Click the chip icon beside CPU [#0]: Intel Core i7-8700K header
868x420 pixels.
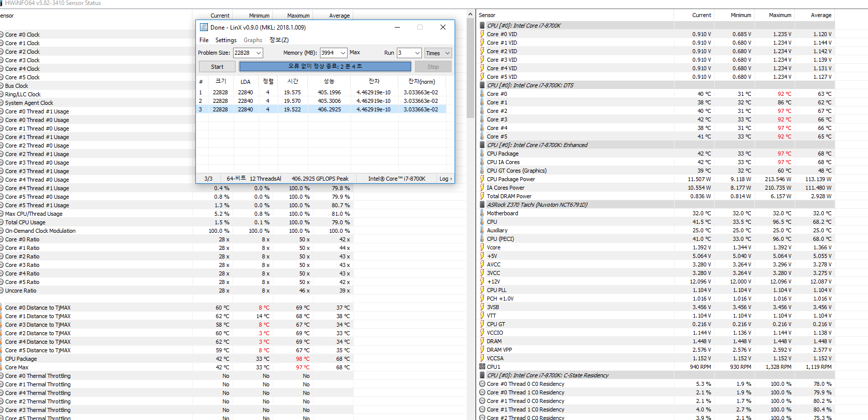[x=482, y=26]
